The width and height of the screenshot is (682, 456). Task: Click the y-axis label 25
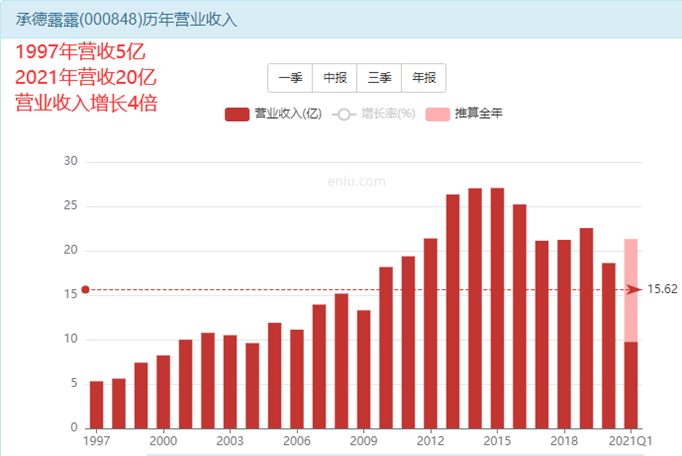click(70, 205)
